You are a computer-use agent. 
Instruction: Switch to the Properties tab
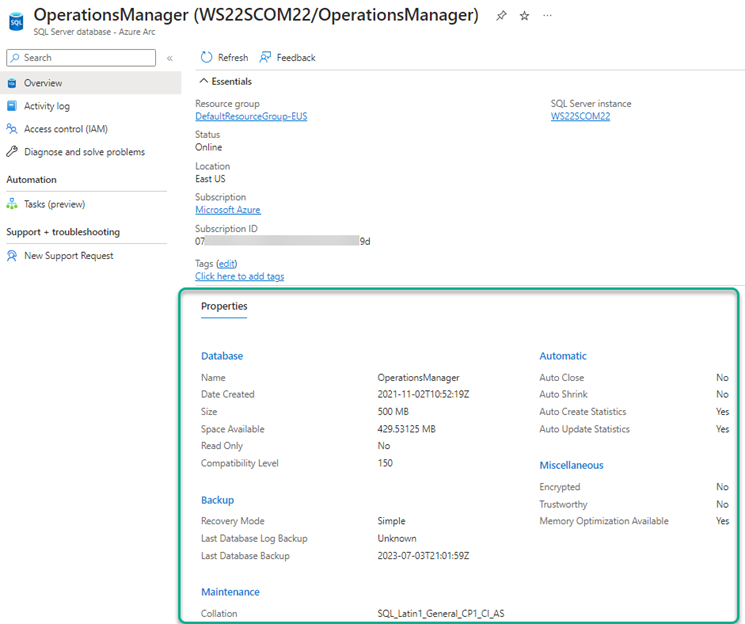point(224,306)
